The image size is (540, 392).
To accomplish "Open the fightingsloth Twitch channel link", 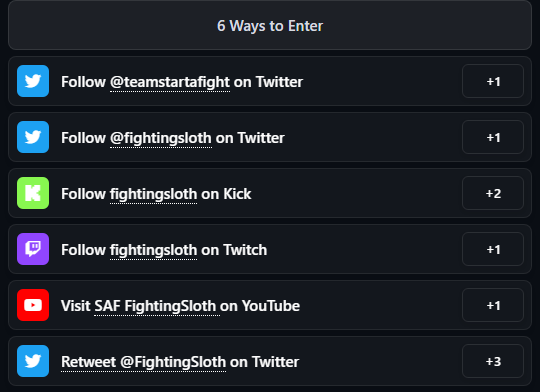I will point(154,250).
